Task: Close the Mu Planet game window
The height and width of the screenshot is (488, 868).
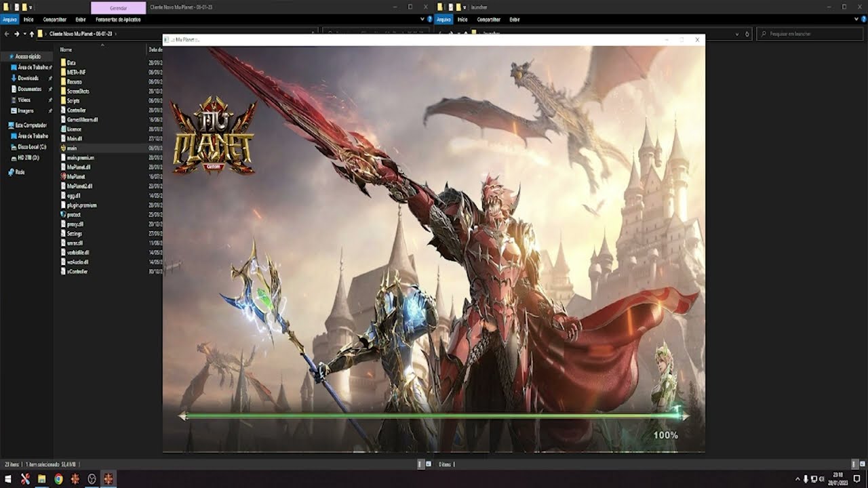Action: tap(697, 40)
